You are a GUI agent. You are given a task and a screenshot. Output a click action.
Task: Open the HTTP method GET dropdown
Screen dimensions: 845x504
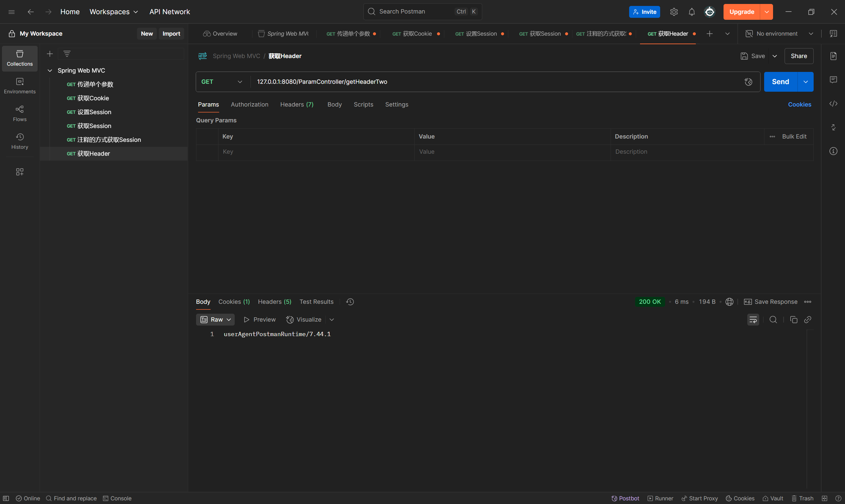pos(221,82)
